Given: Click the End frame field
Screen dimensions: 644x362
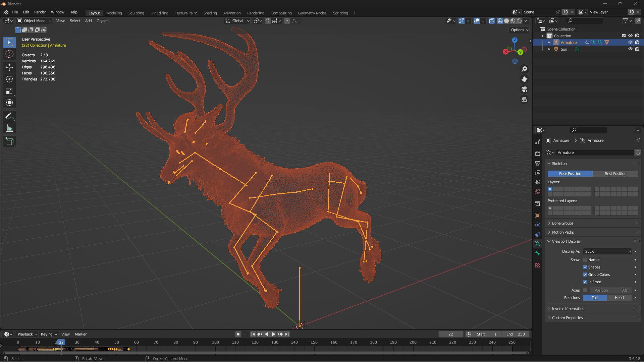Looking at the screenshot, I should pyautogui.click(x=516, y=334).
